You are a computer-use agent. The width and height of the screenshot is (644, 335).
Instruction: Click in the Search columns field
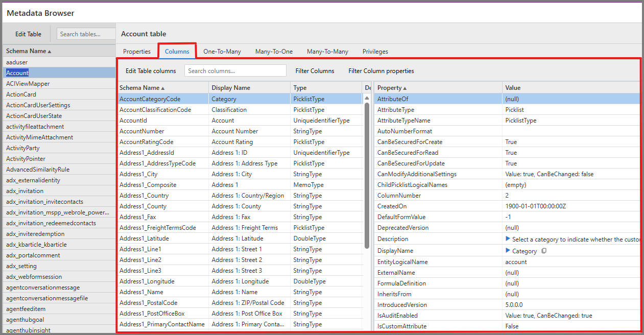click(x=235, y=70)
